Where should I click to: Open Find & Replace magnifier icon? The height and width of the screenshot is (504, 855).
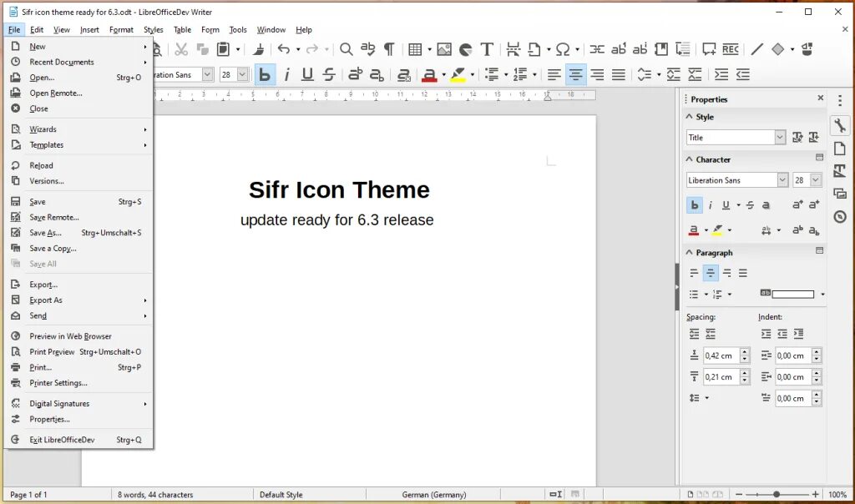346,49
